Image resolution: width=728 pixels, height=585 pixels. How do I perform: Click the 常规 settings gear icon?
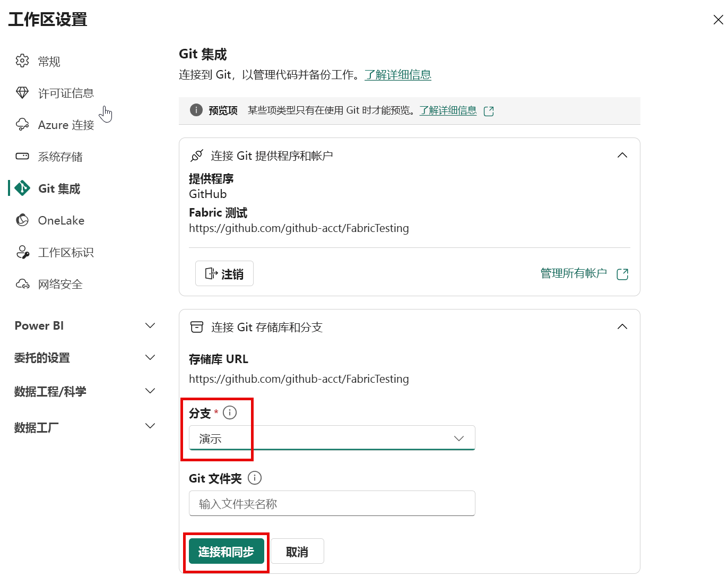point(22,61)
